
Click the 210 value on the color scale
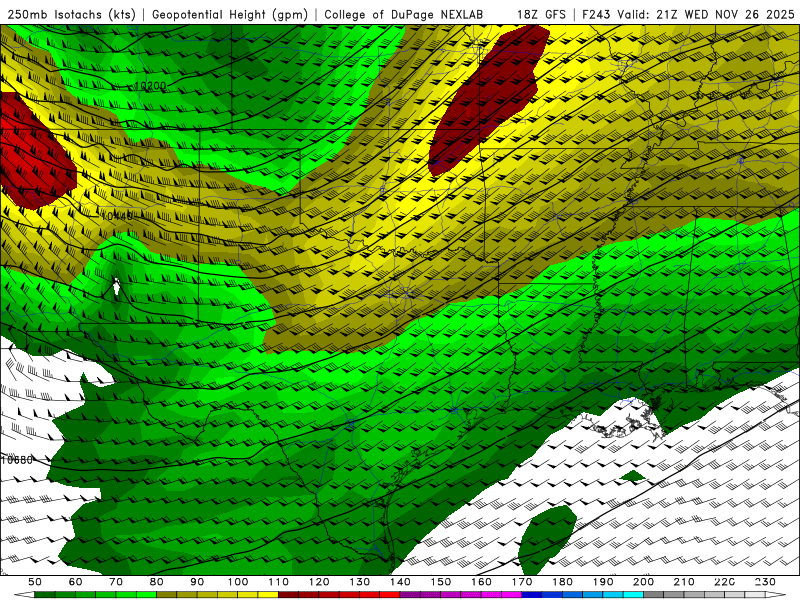[684, 582]
